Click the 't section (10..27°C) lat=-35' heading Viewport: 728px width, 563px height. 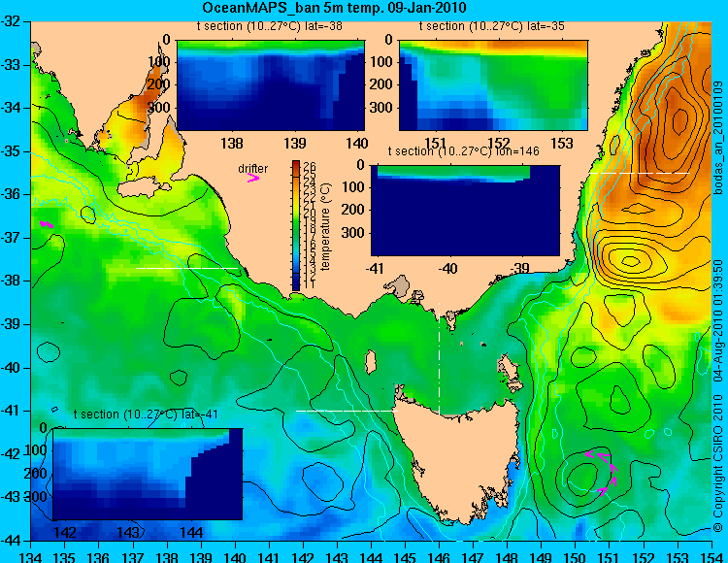point(492,26)
